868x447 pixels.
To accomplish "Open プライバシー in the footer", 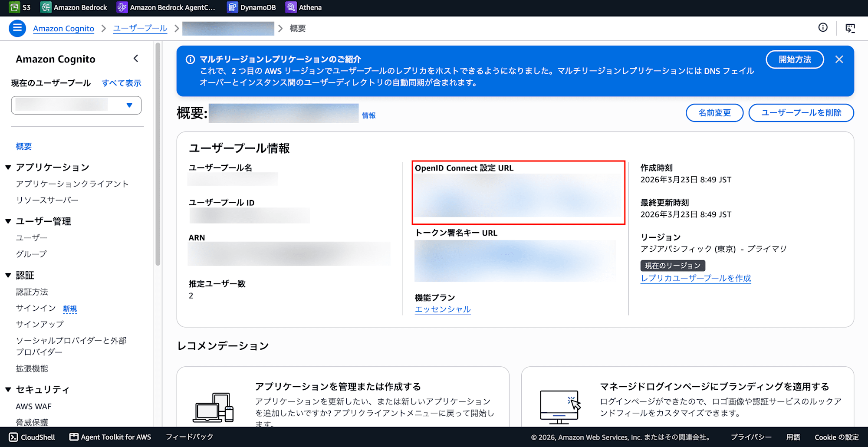I will point(751,437).
